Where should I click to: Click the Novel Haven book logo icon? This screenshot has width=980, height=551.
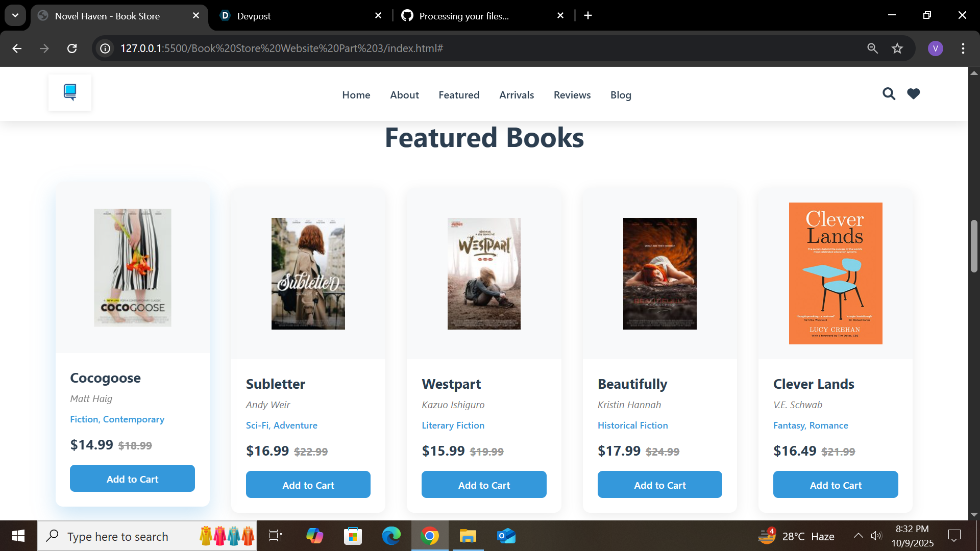point(70,92)
